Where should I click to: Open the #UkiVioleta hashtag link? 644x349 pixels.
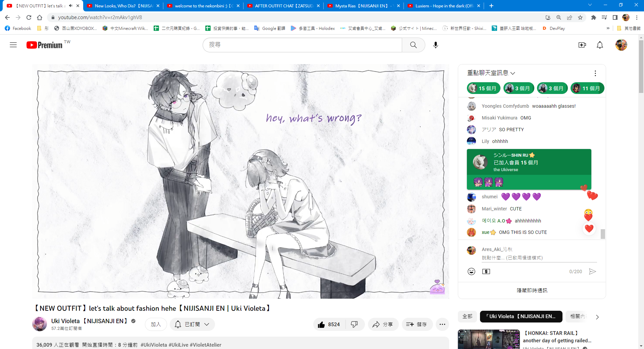pos(154,345)
